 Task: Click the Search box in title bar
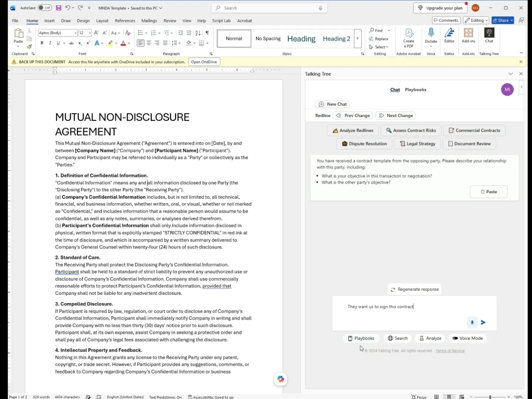(269, 8)
